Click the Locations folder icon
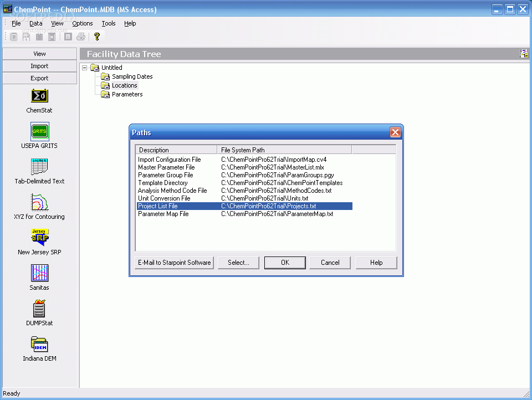 (x=105, y=85)
